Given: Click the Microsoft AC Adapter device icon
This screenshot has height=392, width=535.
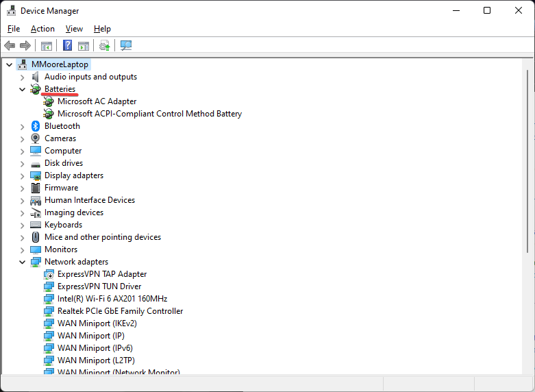Looking at the screenshot, I should 49,101.
